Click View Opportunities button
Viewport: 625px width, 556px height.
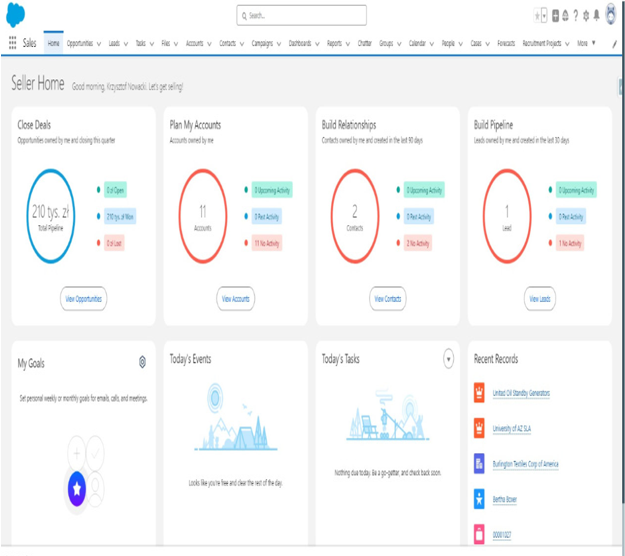point(83,299)
